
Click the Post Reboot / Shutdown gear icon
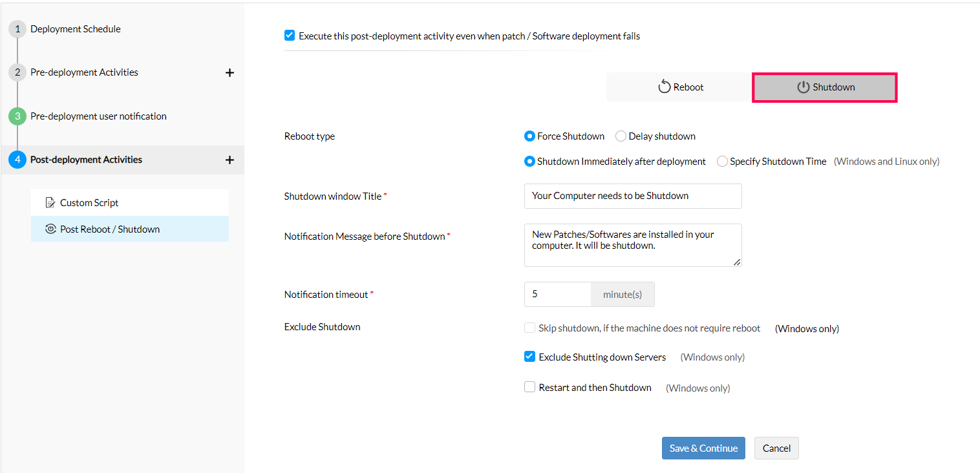tap(50, 228)
